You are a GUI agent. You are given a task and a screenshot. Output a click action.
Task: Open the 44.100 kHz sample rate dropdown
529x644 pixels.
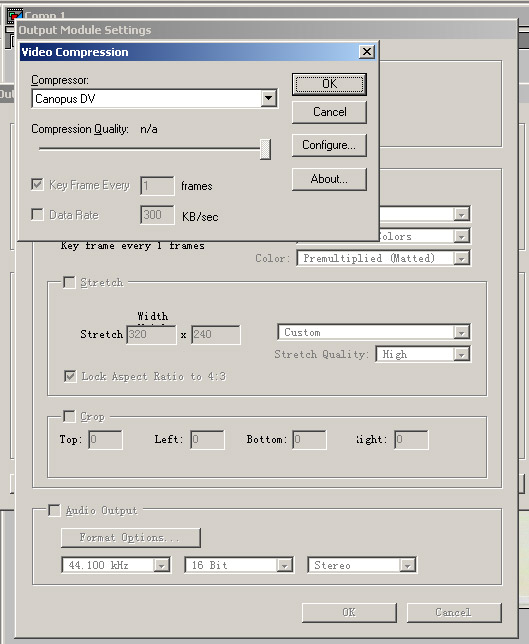[116, 565]
